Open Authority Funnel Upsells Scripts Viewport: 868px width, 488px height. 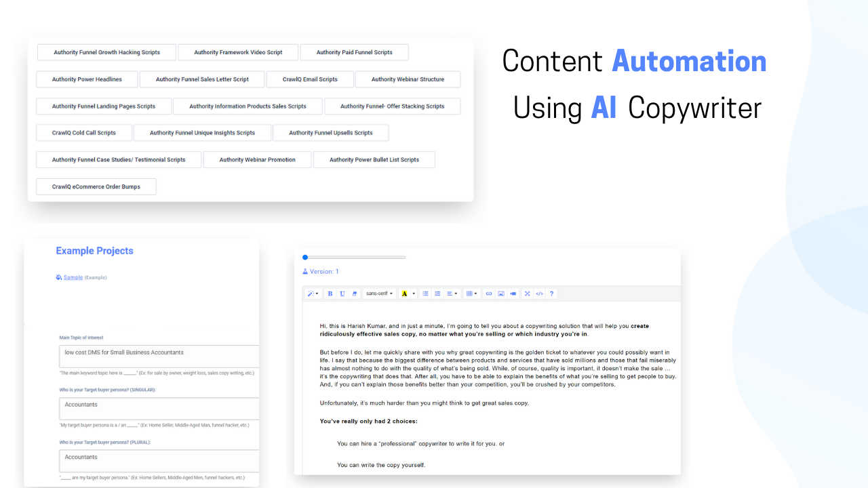[331, 133]
